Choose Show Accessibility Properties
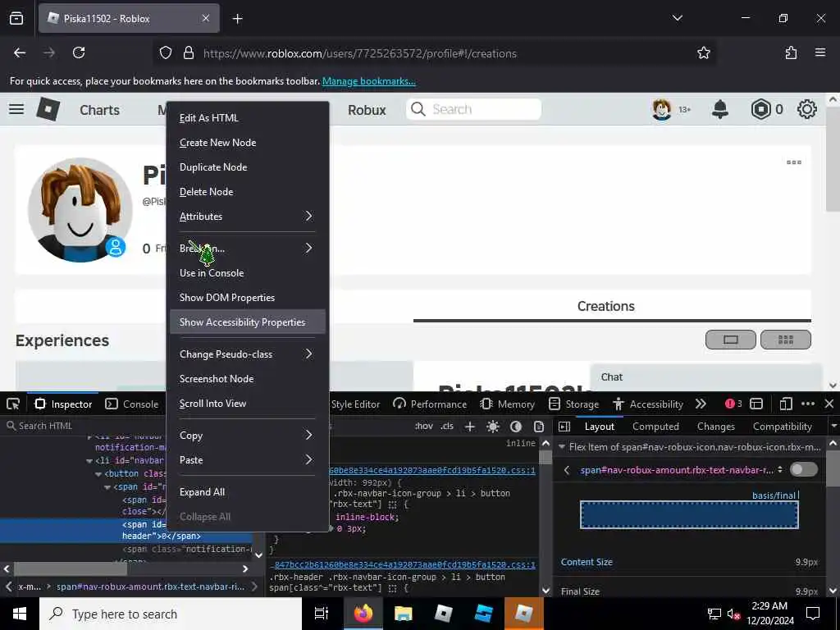This screenshot has height=630, width=840. click(x=247, y=322)
